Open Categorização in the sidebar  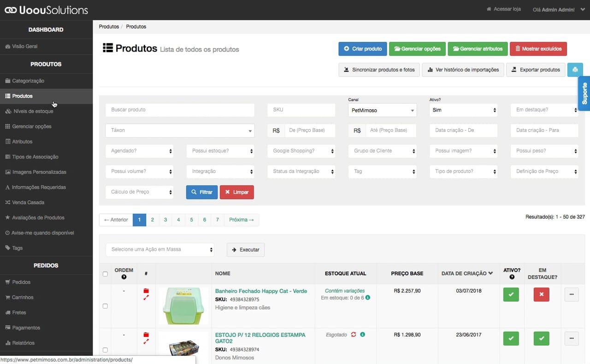[x=46, y=81]
